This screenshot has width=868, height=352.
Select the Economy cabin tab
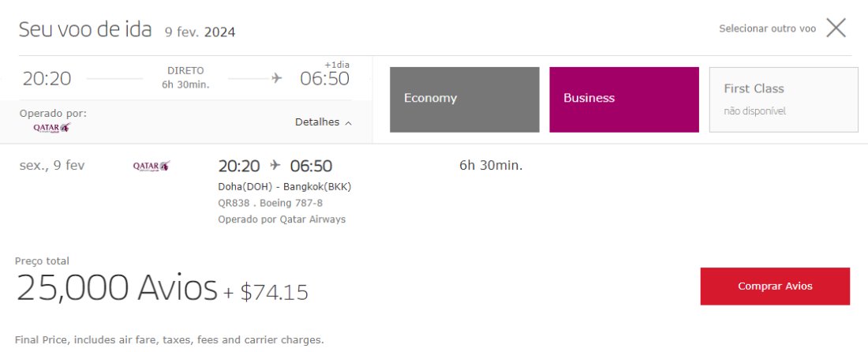tap(465, 99)
